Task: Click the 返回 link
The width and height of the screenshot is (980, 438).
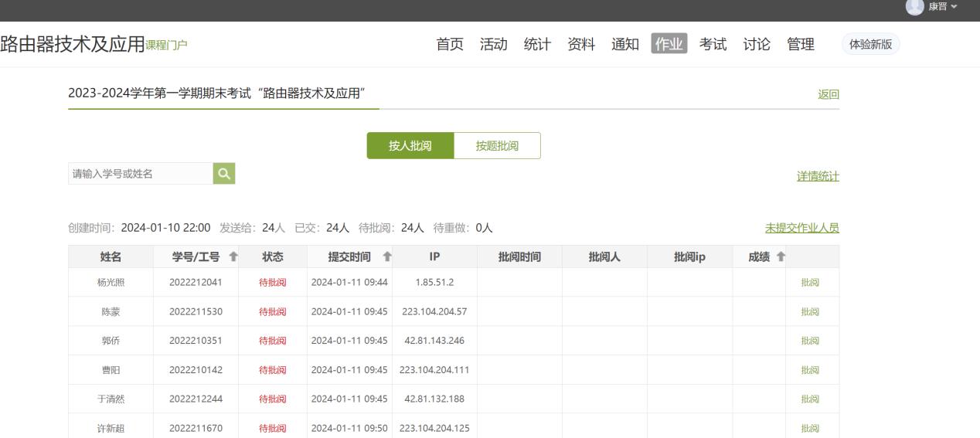Action: [828, 94]
